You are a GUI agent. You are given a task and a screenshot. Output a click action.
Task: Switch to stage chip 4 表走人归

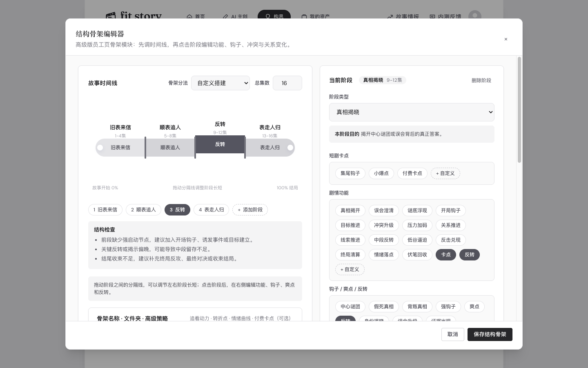pyautogui.click(x=211, y=210)
